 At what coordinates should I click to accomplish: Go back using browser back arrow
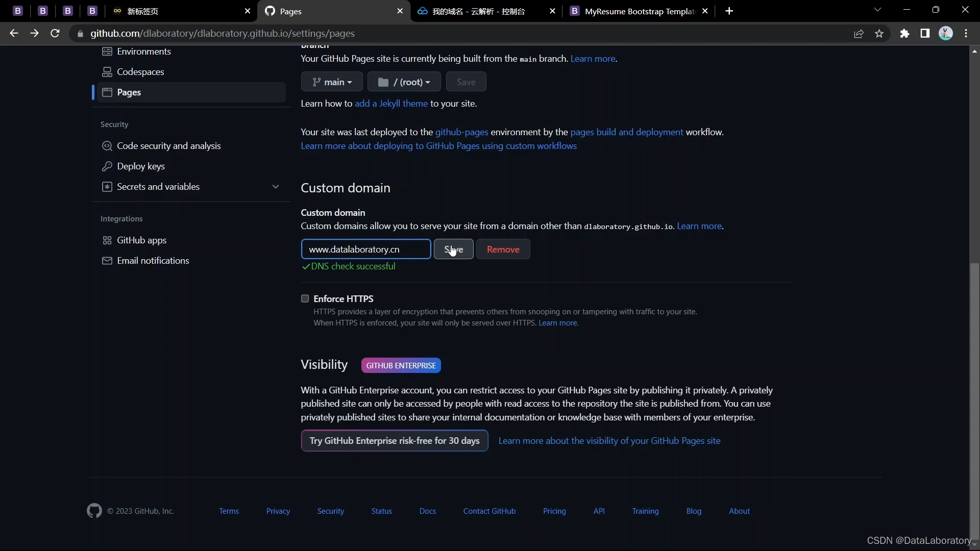tap(14, 33)
